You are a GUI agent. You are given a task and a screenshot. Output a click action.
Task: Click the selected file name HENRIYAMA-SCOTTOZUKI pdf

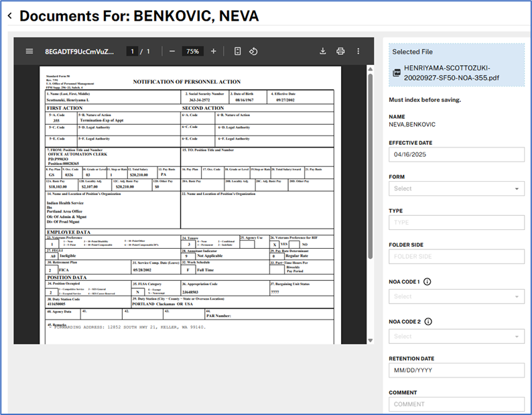click(451, 72)
